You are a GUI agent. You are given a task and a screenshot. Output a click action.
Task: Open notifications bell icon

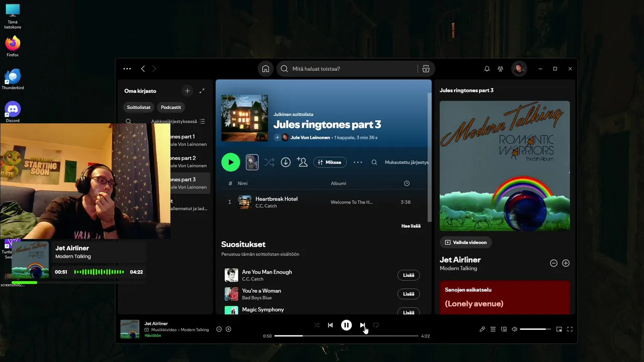coord(487,69)
